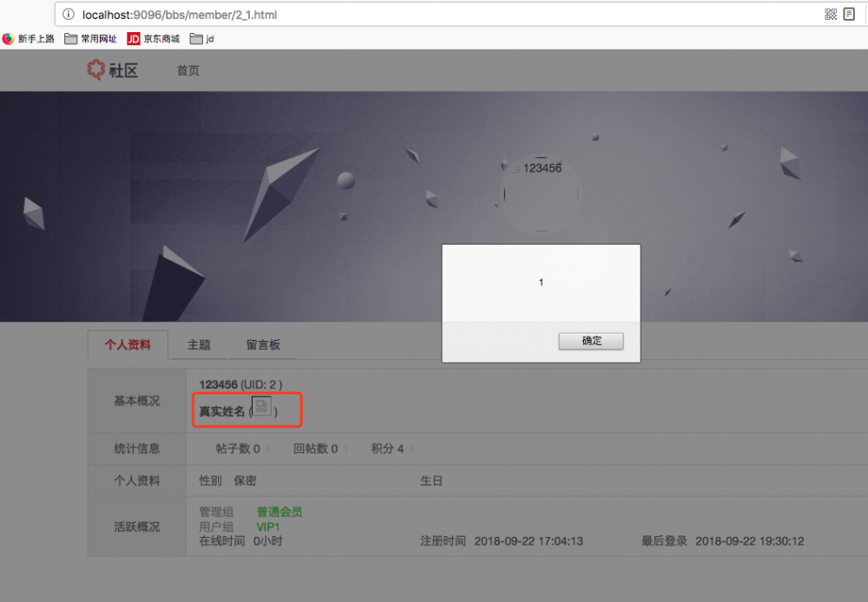Select the 个人资料 tab
Image resolution: width=868 pixels, height=602 pixels.
[128, 344]
